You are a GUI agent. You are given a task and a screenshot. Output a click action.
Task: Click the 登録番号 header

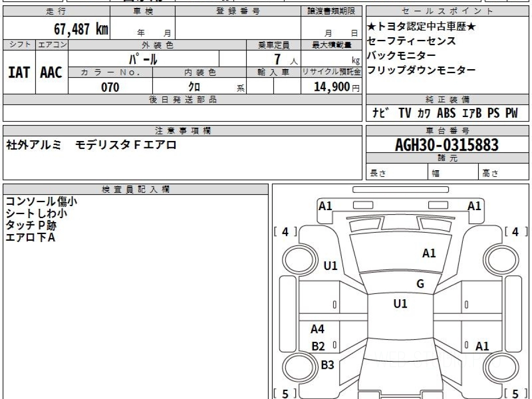[238, 12]
